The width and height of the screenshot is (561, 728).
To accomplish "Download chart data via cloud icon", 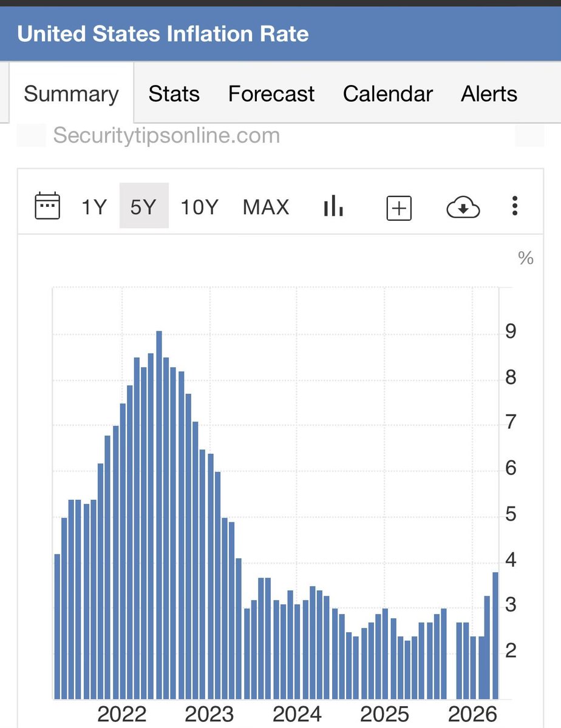I will [x=463, y=208].
